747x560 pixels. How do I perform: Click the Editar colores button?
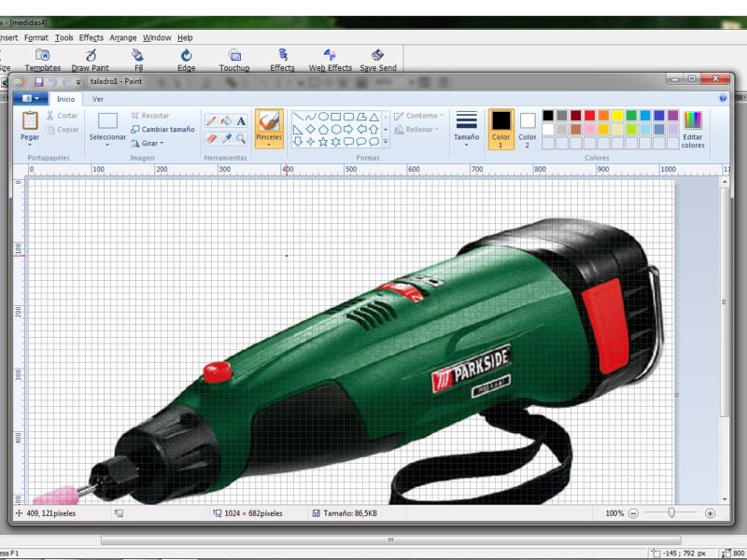pos(693,128)
